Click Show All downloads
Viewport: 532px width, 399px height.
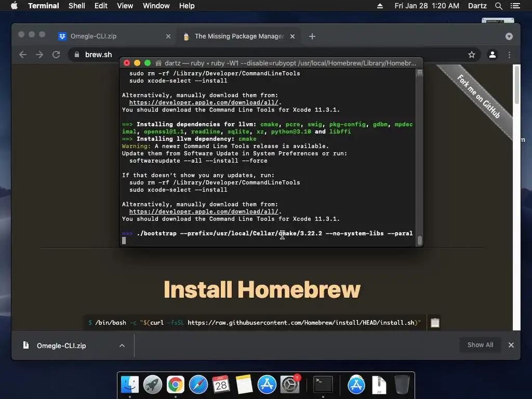tap(480, 345)
